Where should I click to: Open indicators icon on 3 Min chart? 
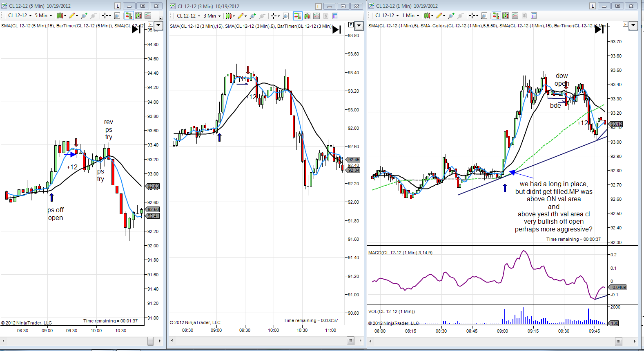click(316, 16)
